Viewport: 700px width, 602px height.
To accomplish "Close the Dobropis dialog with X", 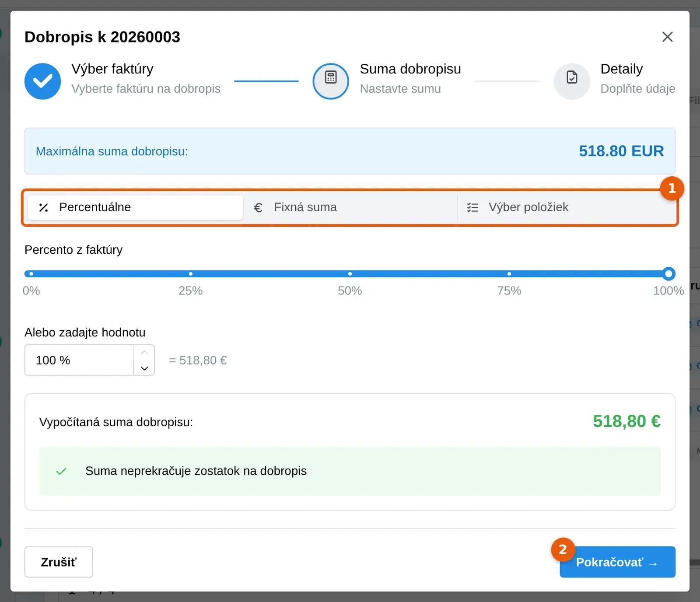I will 667,37.
